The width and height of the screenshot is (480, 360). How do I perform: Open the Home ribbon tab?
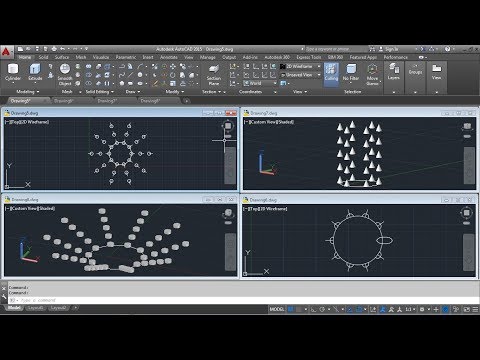pos(25,57)
